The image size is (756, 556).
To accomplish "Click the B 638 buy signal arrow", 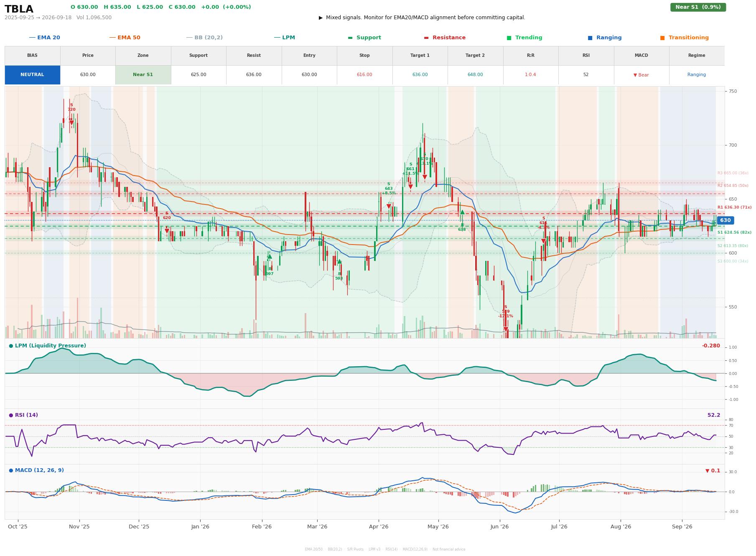I will (462, 212).
